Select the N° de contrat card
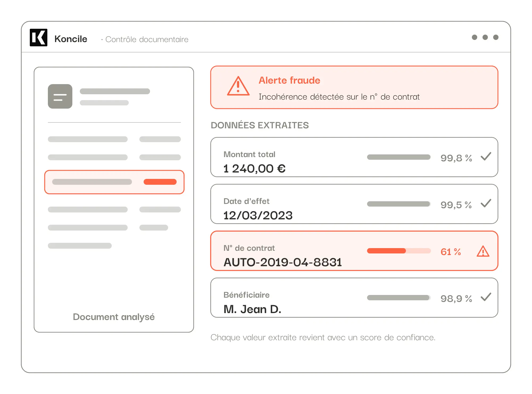Image resolution: width=532 pixels, height=394 pixels. click(354, 251)
